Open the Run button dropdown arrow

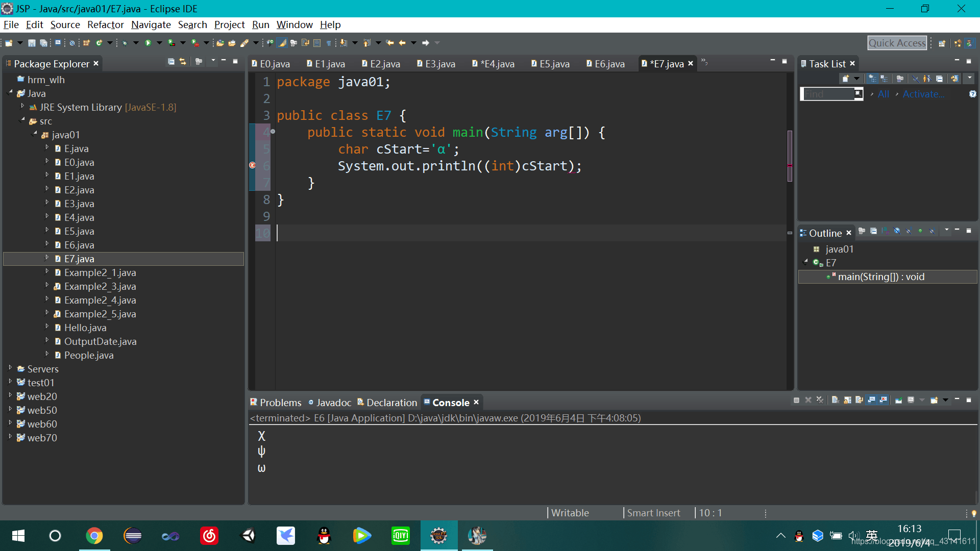(x=159, y=43)
